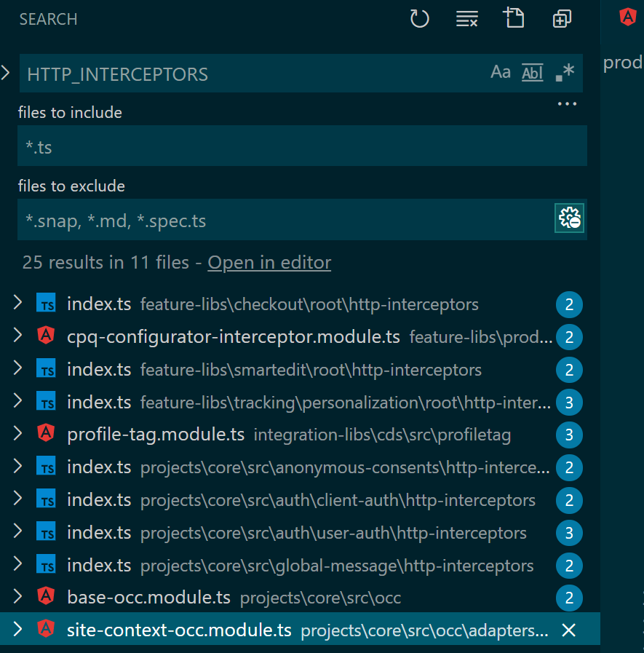
Task: Dismiss site-context-occ.module.ts result
Action: pos(569,630)
